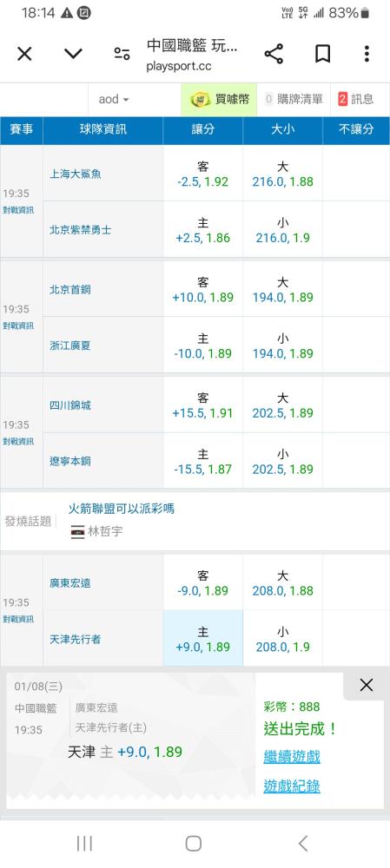The height and width of the screenshot is (868, 390).
Task: Click the 繼續遊戲 link
Action: tap(292, 756)
